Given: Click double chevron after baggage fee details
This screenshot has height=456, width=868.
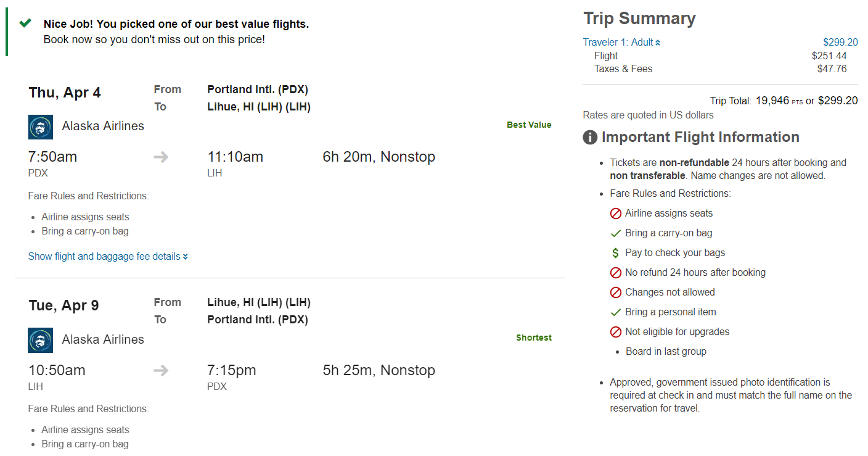Looking at the screenshot, I should (x=186, y=257).
